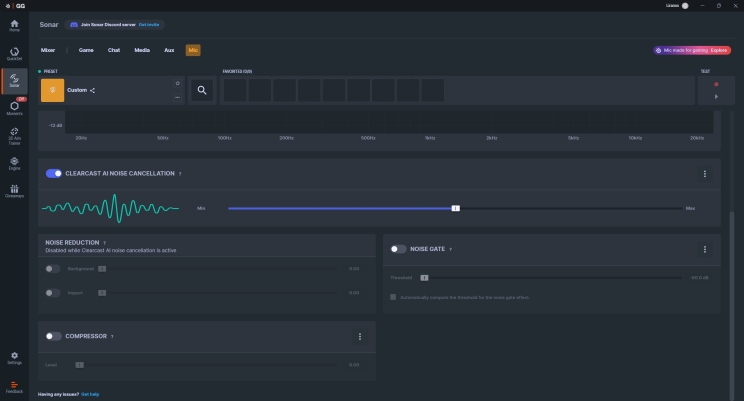Switch to the Mixer tab
Screen dimensions: 744x401
point(48,49)
